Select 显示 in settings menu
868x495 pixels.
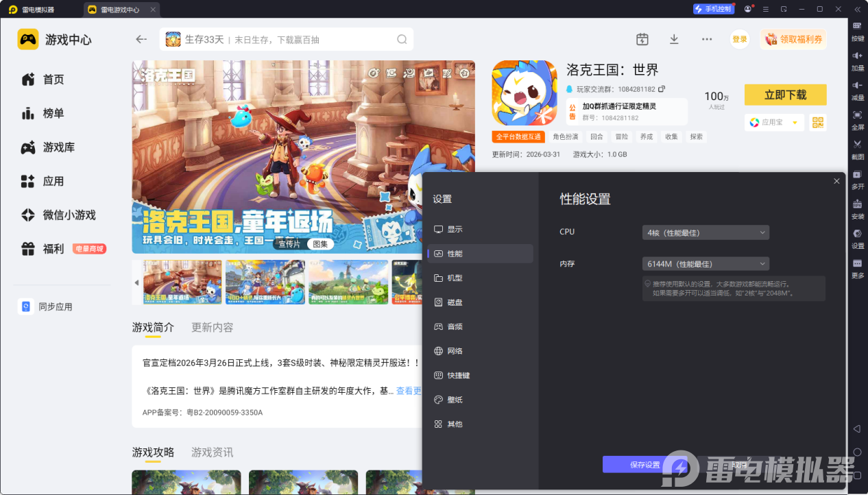coord(455,230)
